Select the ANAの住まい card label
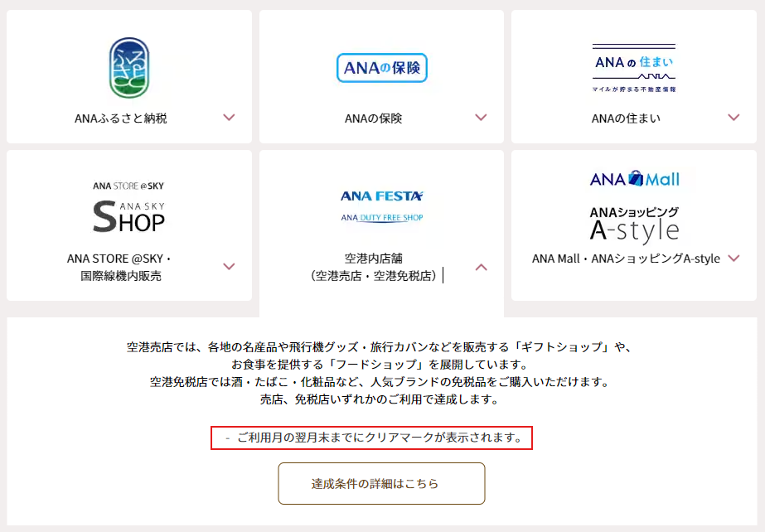This screenshot has height=532, width=765. 626,118
